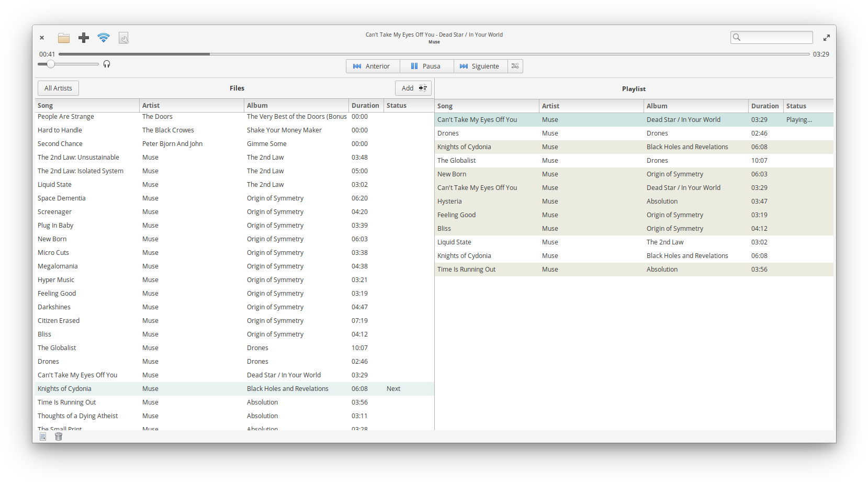This screenshot has height=482, width=868.
Task: Select 'The Globalist' in the Playlist
Action: pos(634,161)
